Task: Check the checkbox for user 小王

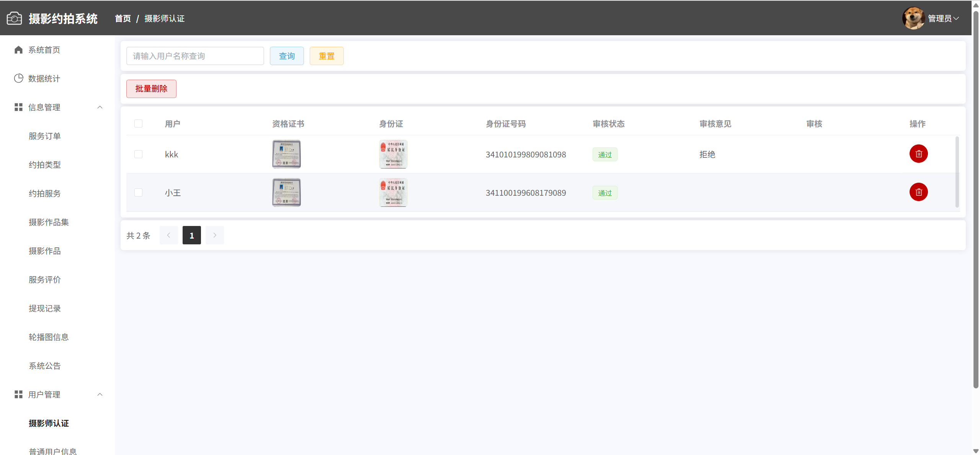Action: (138, 193)
